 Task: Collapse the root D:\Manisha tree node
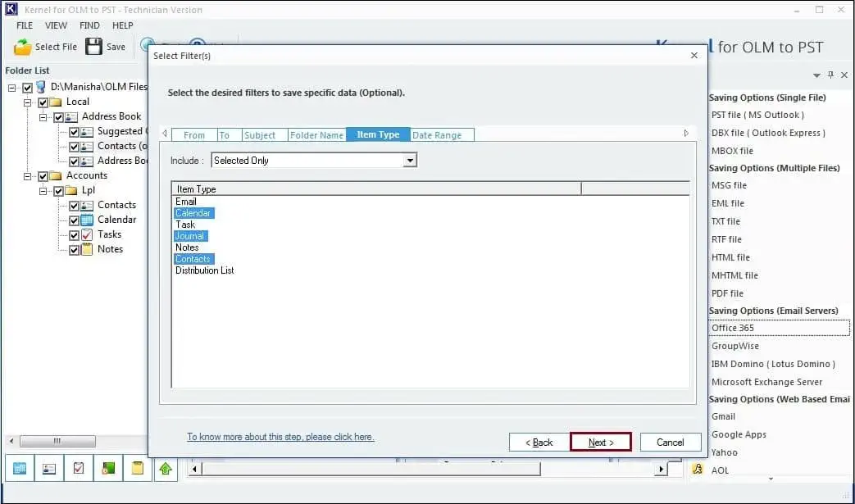pyautogui.click(x=11, y=88)
